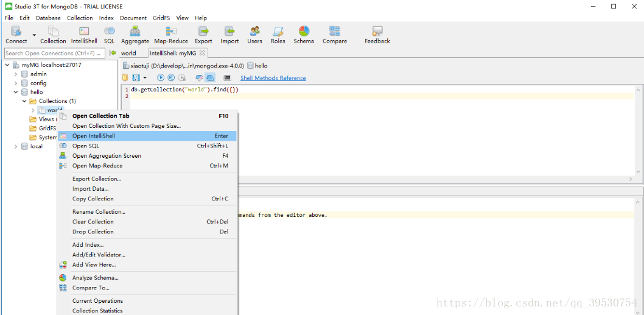Open the save icon dropdown arrow

click(x=145, y=78)
